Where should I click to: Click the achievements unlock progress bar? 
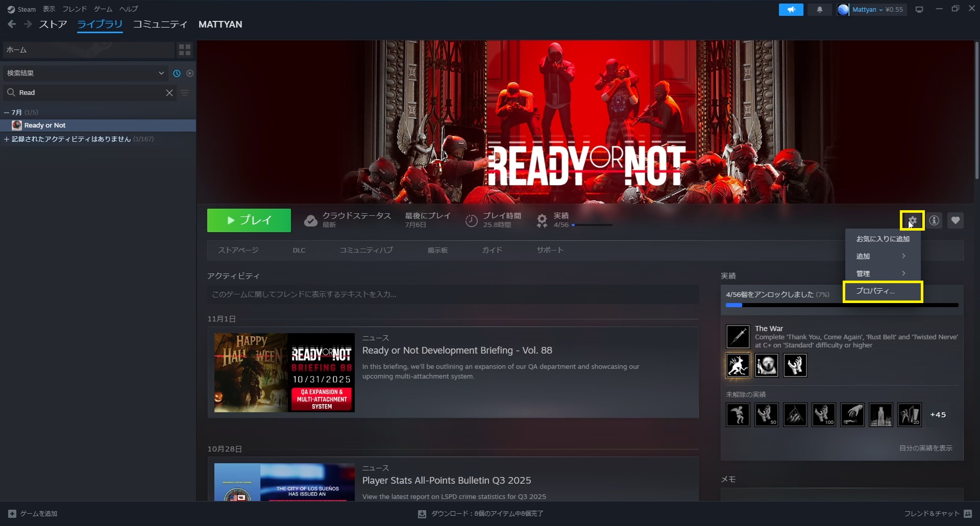click(842, 305)
